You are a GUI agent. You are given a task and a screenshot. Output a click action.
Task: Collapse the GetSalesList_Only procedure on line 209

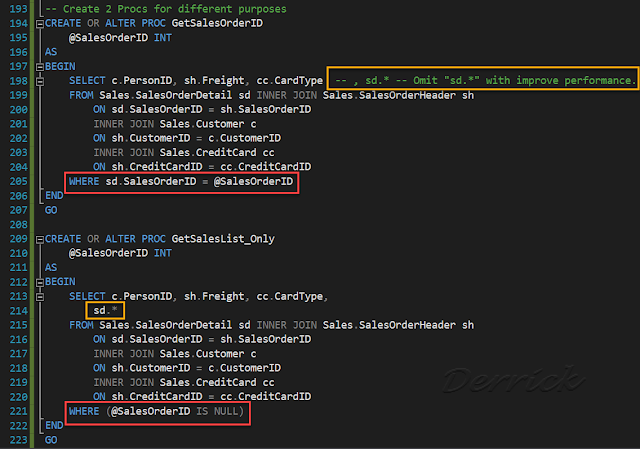pos(40,240)
